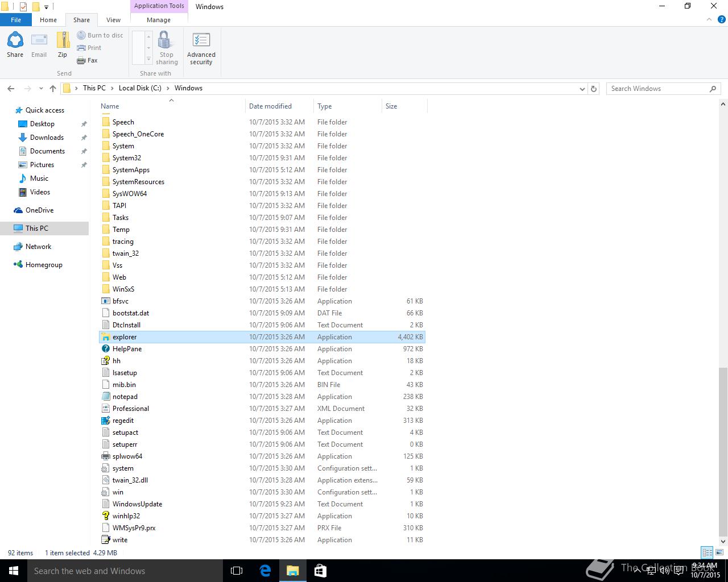Open Help with the question mark
This screenshot has height=582, width=728.
click(x=722, y=19)
